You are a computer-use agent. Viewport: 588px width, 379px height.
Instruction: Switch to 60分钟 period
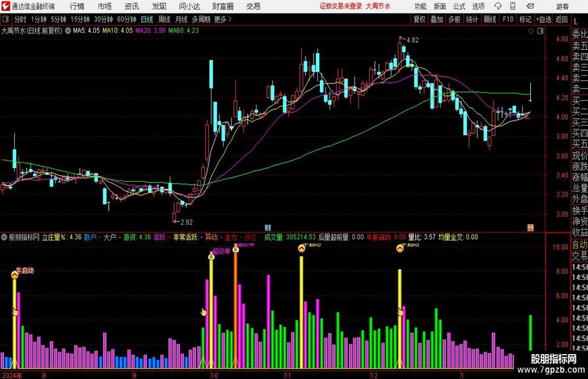pos(126,19)
